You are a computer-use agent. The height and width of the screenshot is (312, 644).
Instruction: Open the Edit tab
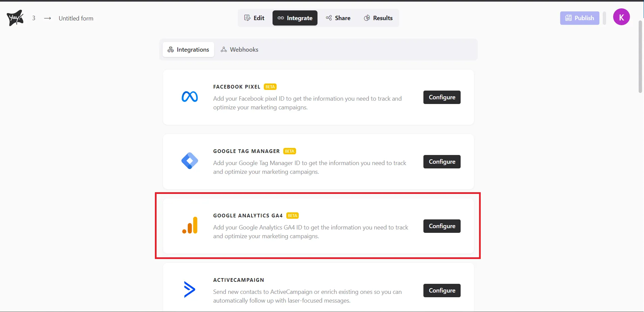(x=254, y=18)
